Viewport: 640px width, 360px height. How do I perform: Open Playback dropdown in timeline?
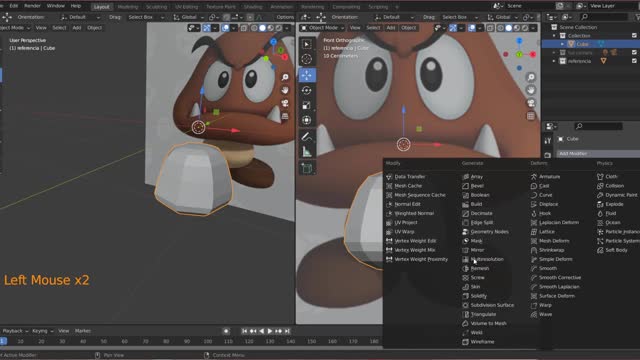(x=15, y=331)
